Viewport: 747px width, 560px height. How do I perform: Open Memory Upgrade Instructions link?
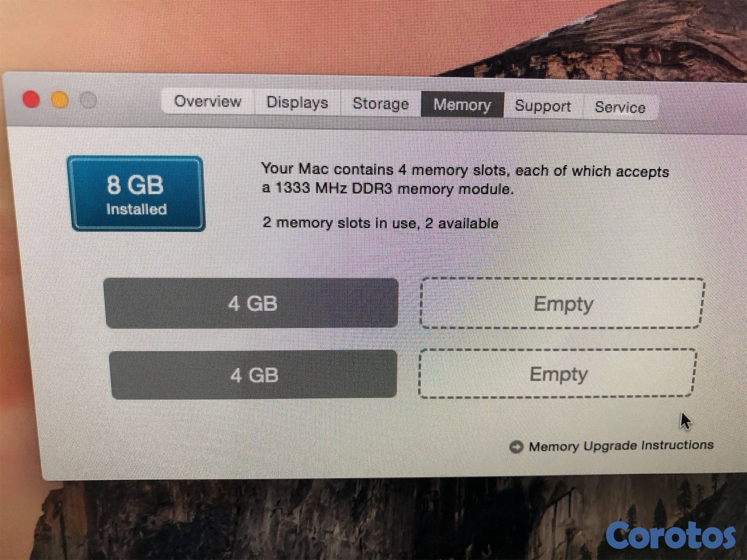tap(621, 446)
